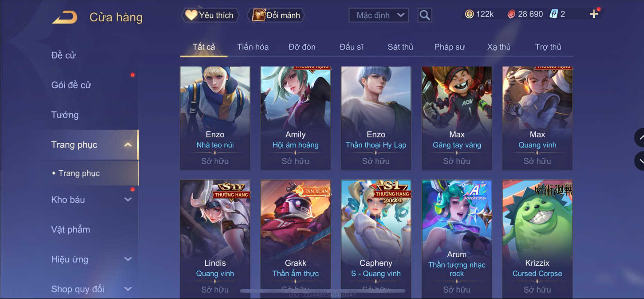The image size is (644, 299).
Task: Open the Mặc định sort dropdown
Action: pyautogui.click(x=378, y=15)
